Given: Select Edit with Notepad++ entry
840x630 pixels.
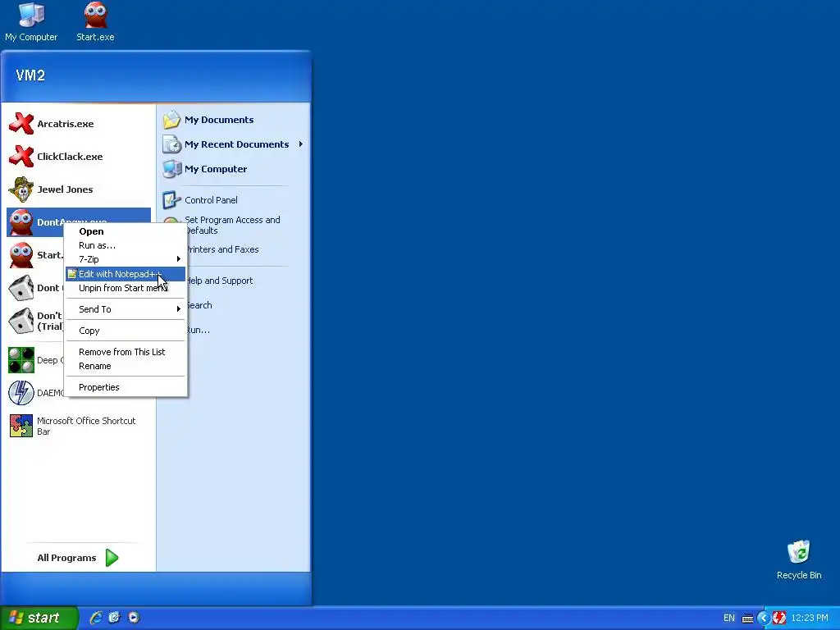Looking at the screenshot, I should click(x=126, y=274).
